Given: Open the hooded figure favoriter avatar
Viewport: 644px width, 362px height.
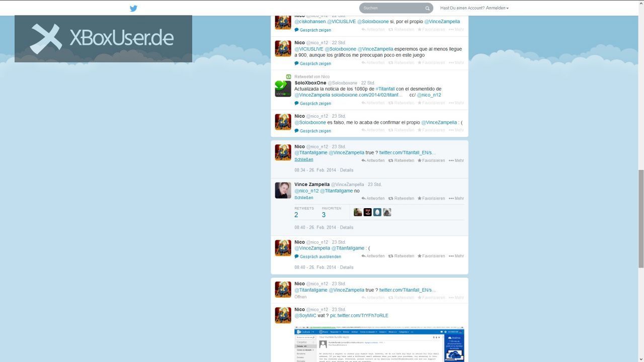Looking at the screenshot, I should tap(387, 212).
